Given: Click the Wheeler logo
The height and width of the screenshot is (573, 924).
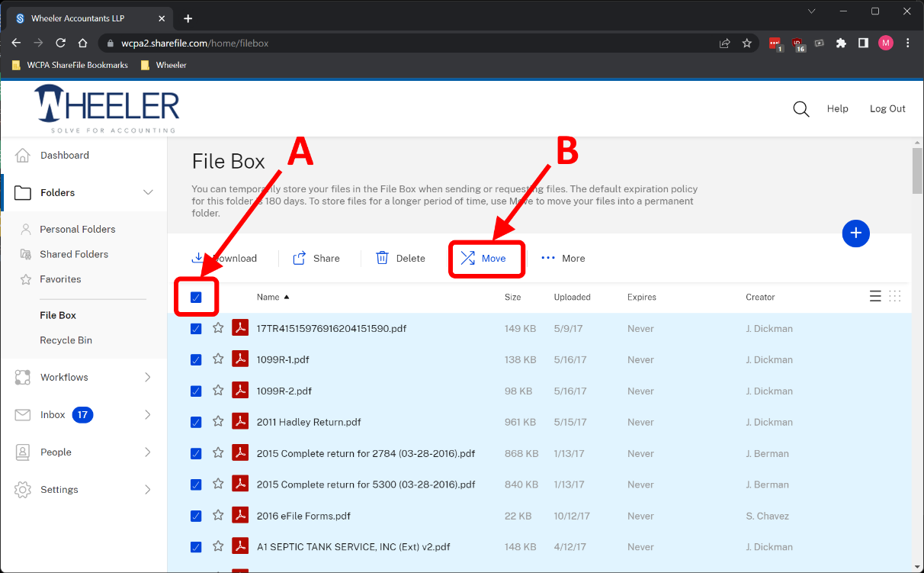Looking at the screenshot, I should [x=107, y=108].
